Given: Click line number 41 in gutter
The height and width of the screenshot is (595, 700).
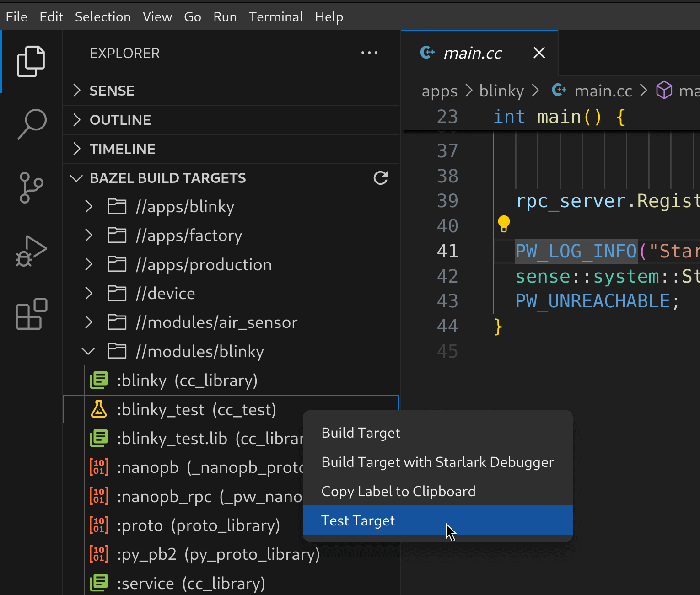Looking at the screenshot, I should pyautogui.click(x=447, y=251).
